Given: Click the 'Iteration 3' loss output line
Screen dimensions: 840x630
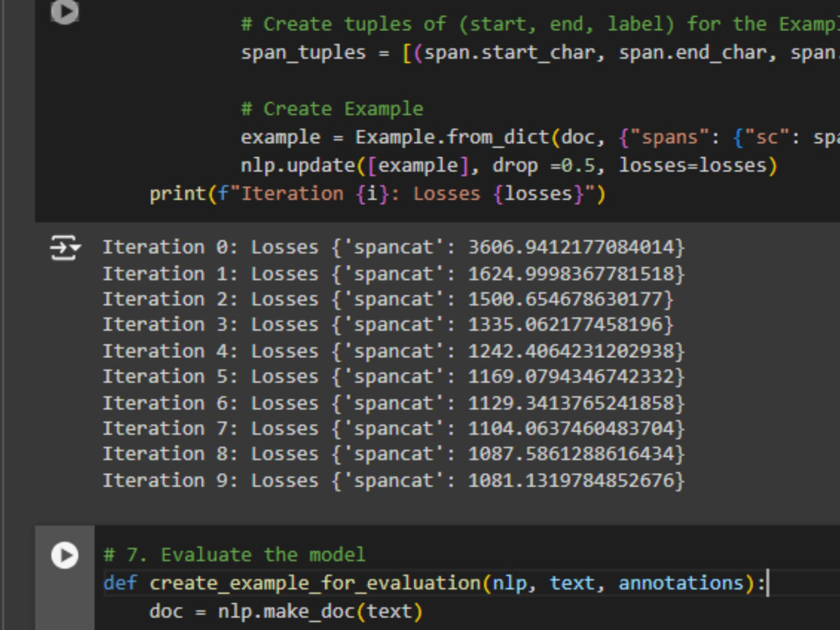Looking at the screenshot, I should [x=388, y=324].
